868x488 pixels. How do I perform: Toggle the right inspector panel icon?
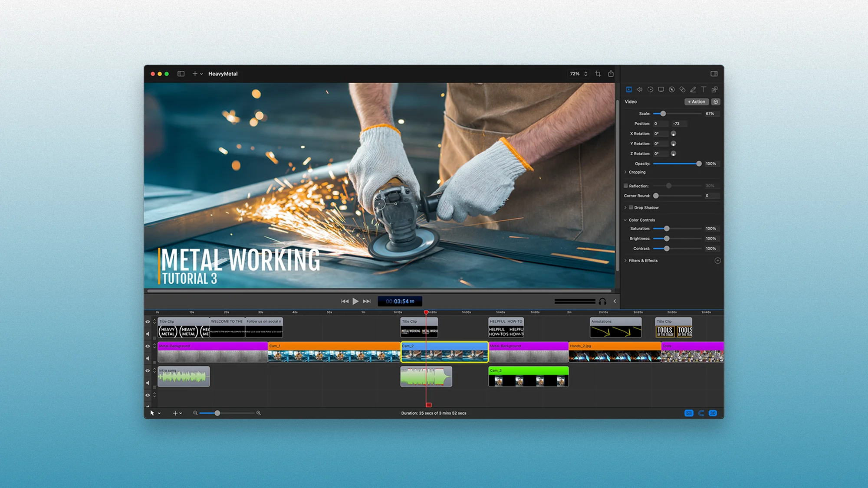tap(714, 74)
